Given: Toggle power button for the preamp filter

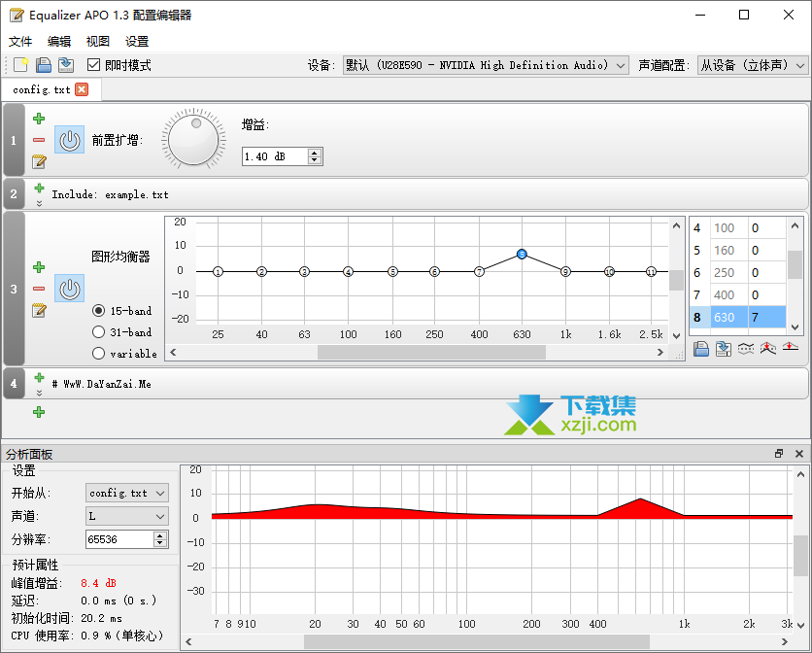Looking at the screenshot, I should [69, 140].
